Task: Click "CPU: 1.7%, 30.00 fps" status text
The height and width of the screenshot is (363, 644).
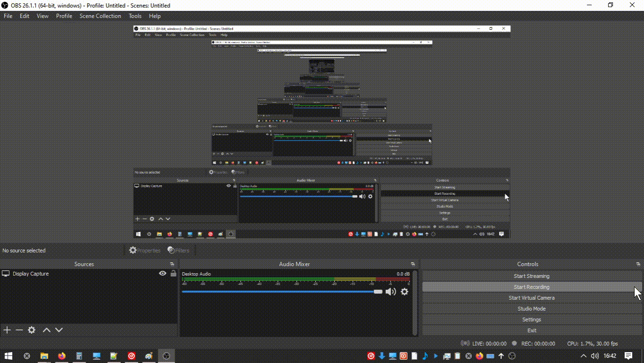Action: click(593, 344)
